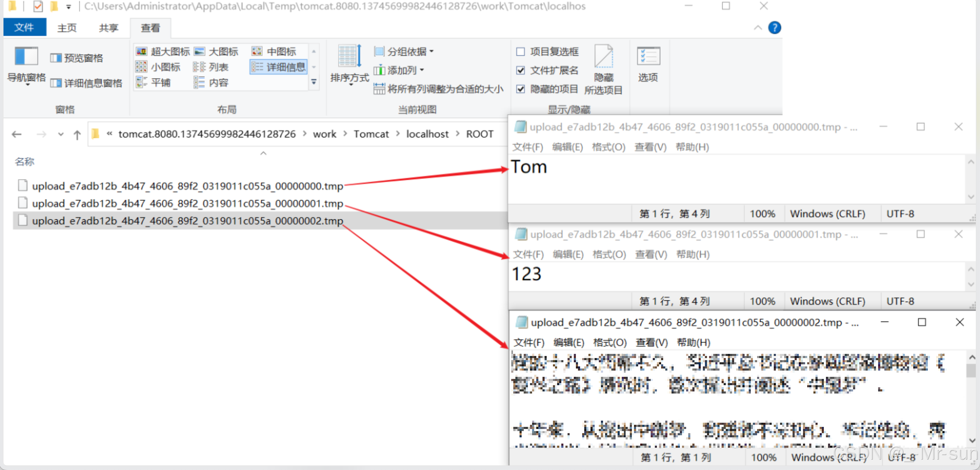Screen dimensions: 980x470
Task: Go up one folder with up arrow
Action: click(77, 135)
